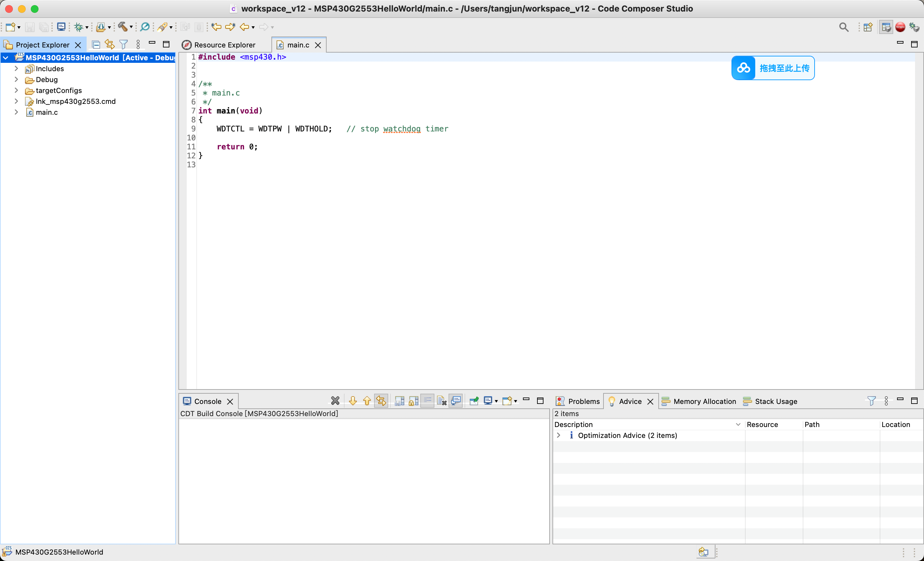Click the Open Console new-window icon

507,401
